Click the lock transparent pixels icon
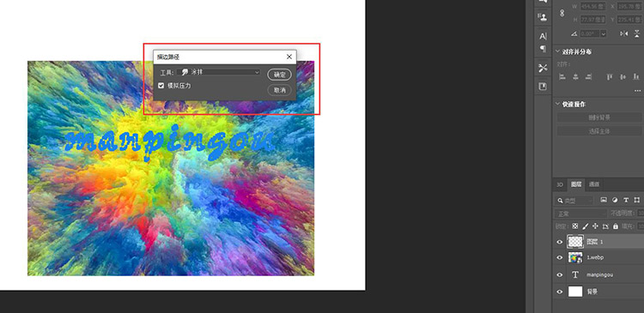The height and width of the screenshot is (313, 644). click(x=575, y=226)
